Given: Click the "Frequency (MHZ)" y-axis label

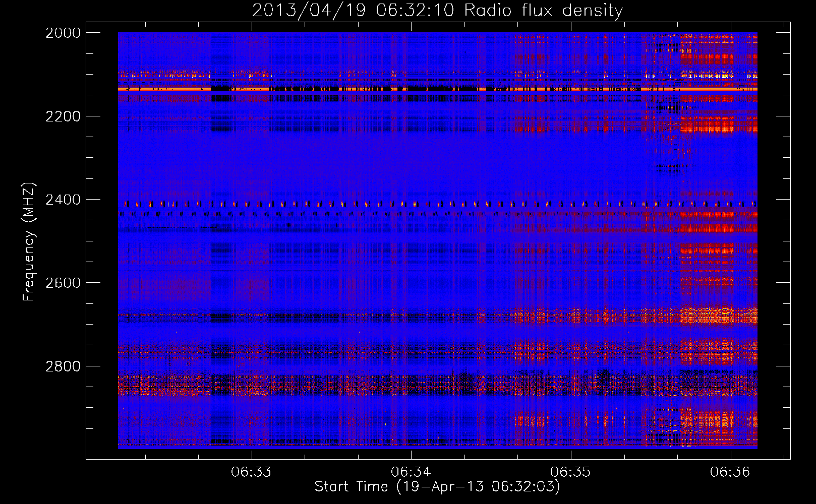Looking at the screenshot, I should [x=29, y=242].
